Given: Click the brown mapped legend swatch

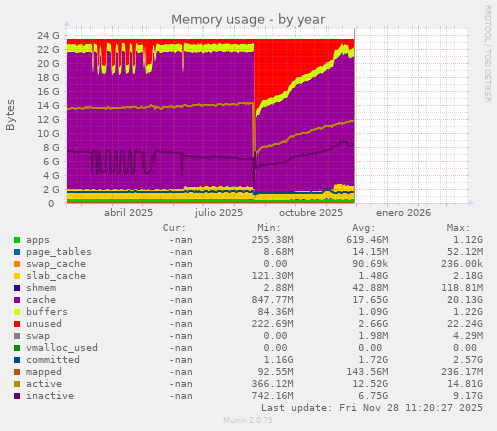Looking at the screenshot, I should tap(17, 372).
